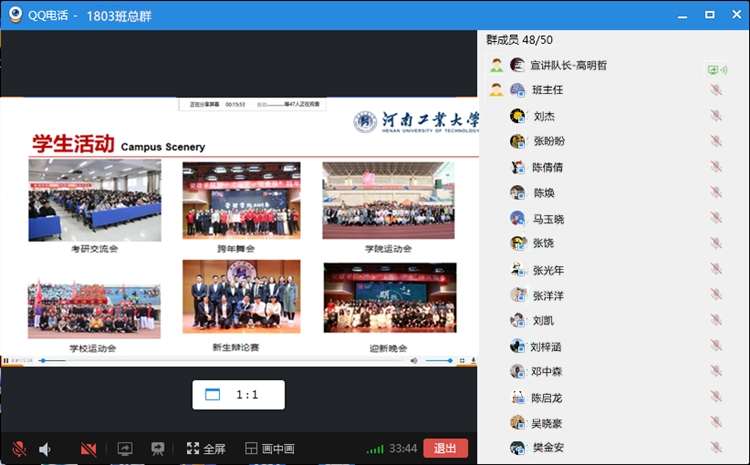Click the speaker icon in the shared video player
750x465 pixels.
414,360
